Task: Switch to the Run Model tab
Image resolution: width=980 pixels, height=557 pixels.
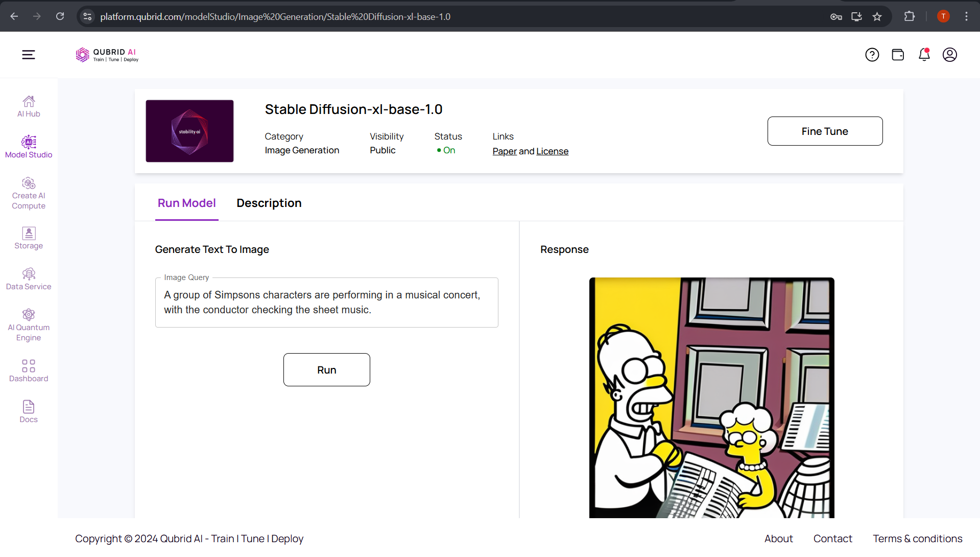Action: tap(187, 203)
